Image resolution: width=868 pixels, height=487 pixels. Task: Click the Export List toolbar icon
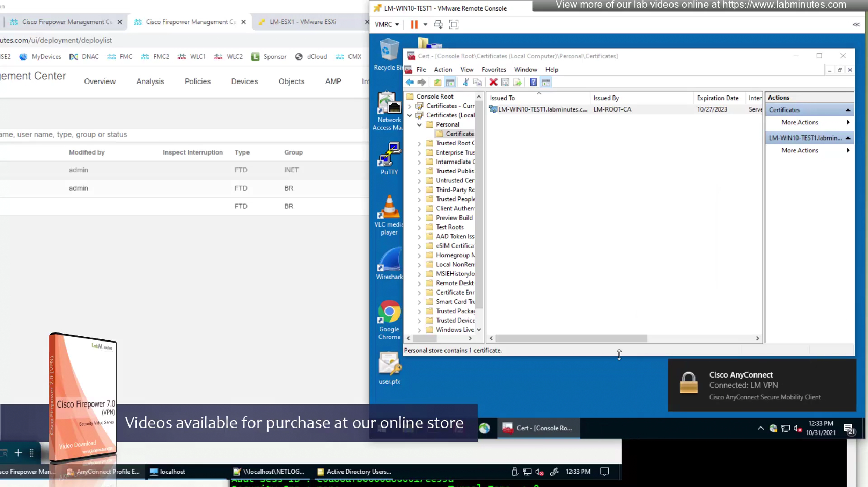pos(517,82)
